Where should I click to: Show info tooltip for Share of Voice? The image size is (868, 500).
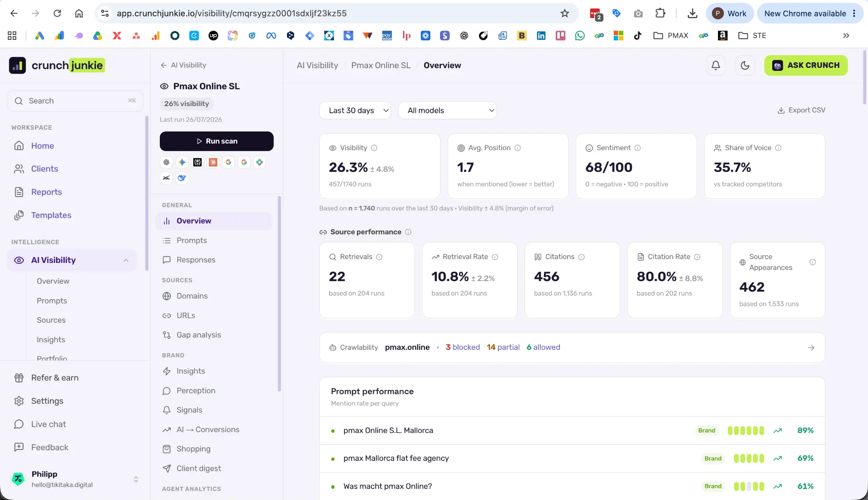tap(778, 148)
